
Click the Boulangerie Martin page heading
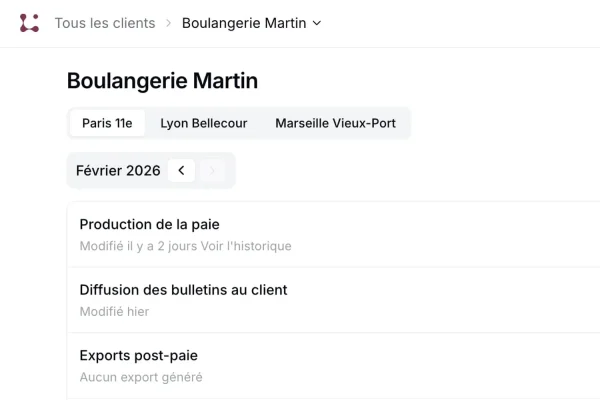(x=162, y=81)
